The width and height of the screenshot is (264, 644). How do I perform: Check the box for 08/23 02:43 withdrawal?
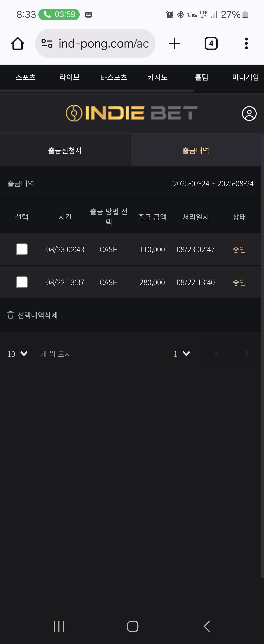pyautogui.click(x=22, y=249)
